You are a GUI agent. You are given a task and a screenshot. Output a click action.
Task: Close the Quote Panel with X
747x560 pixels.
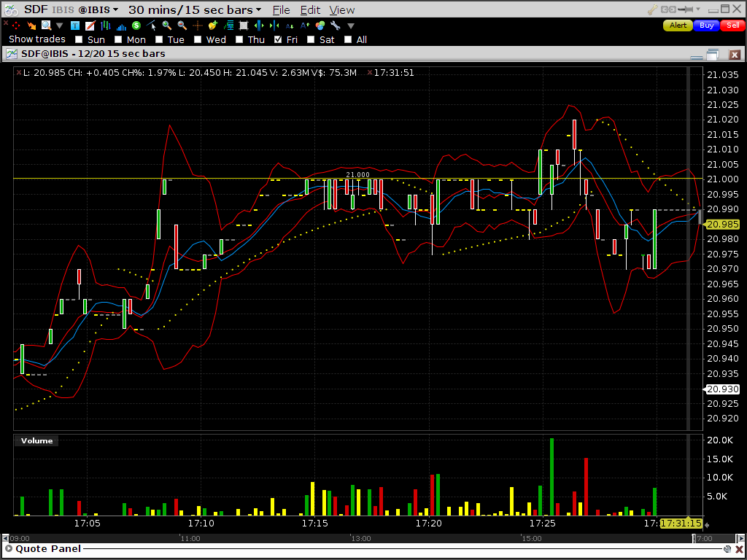[739, 550]
